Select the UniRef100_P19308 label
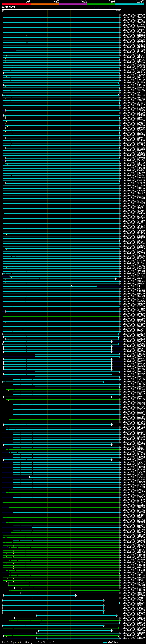 pyautogui.click(x=134, y=271)
